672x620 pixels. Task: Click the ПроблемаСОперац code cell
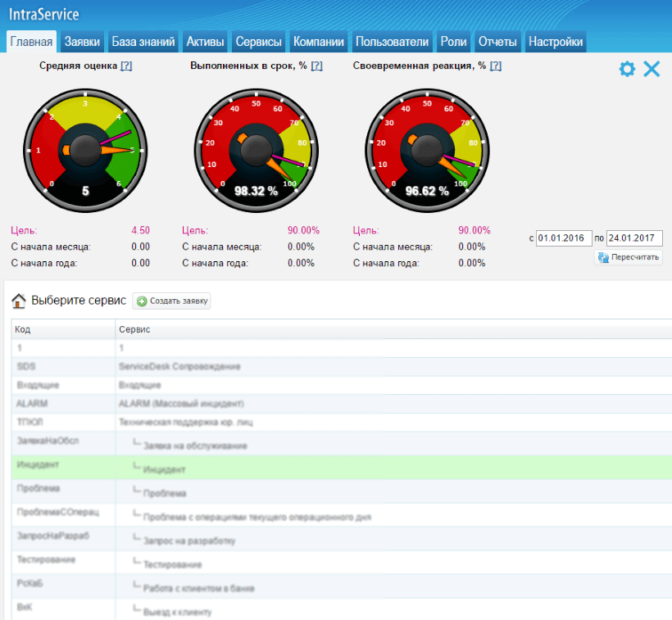63,514
